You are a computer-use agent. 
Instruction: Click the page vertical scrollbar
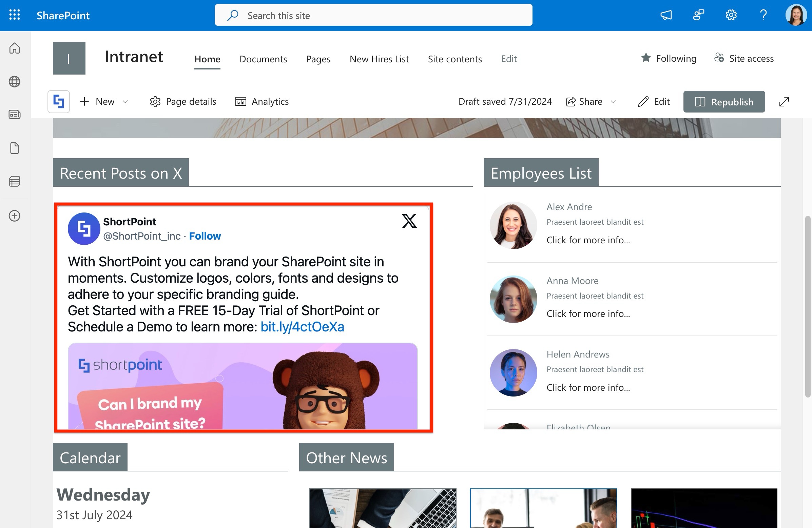pos(808,307)
